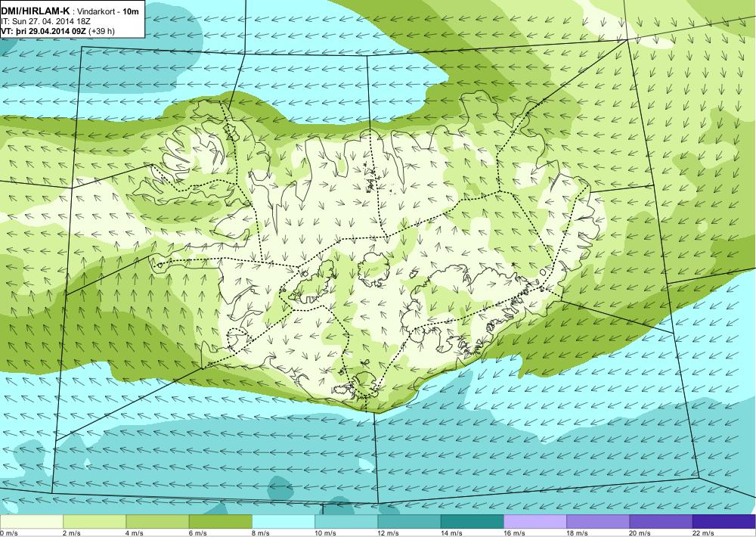Viewport: 756px width, 537px height.
Task: Click the 20-22 m/s dark purple legend swatch
Action: (661, 521)
